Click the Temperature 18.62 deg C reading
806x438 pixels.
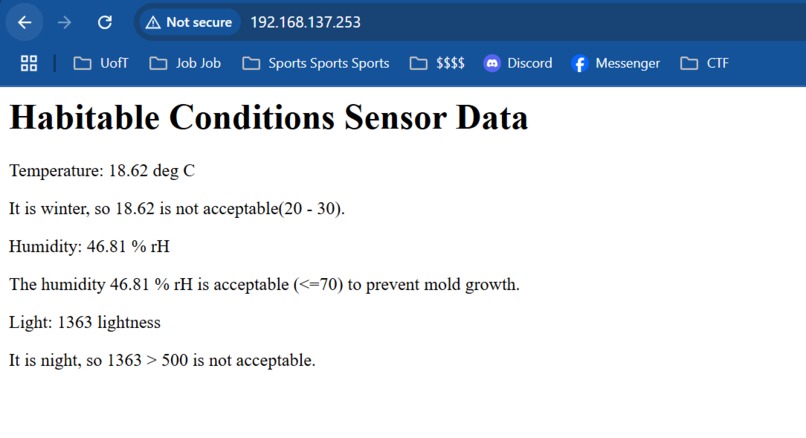102,171
